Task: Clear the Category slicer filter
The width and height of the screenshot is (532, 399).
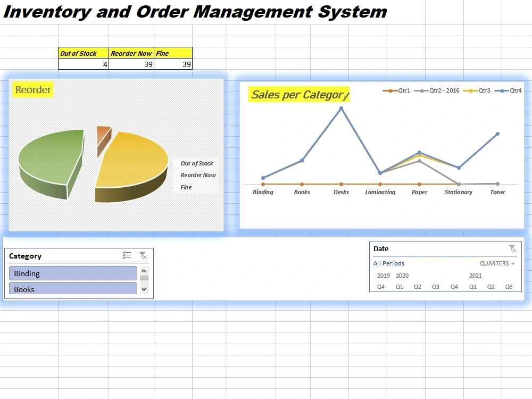Action: point(143,255)
